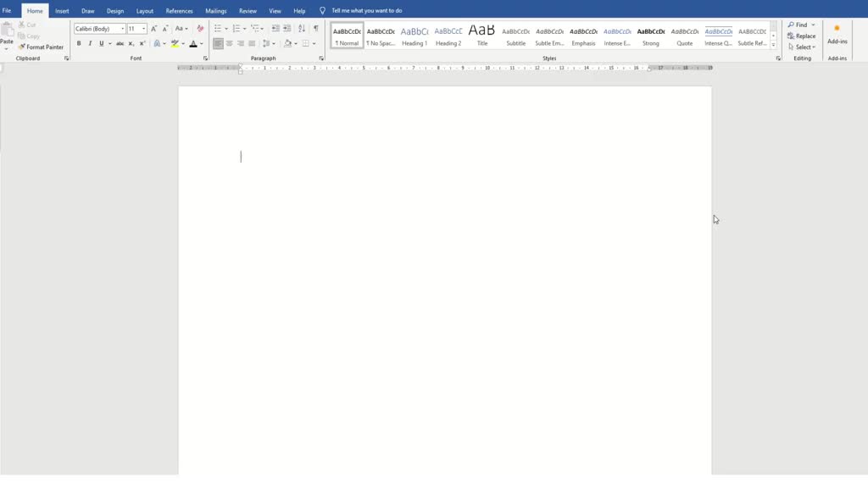Apply the Strong style
This screenshot has height=488, width=868.
click(x=650, y=36)
